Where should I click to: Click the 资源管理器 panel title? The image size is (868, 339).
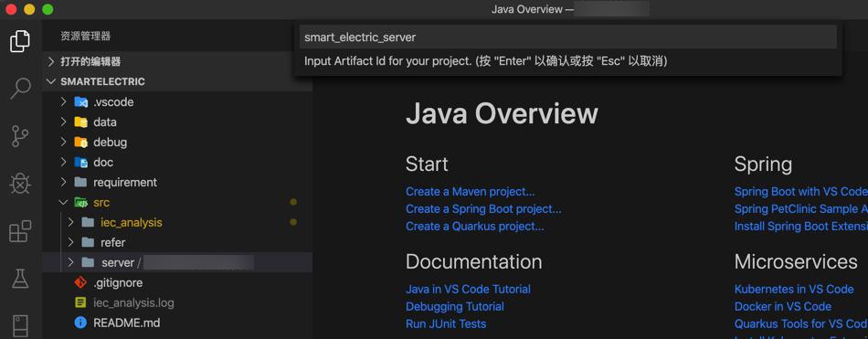click(x=85, y=36)
